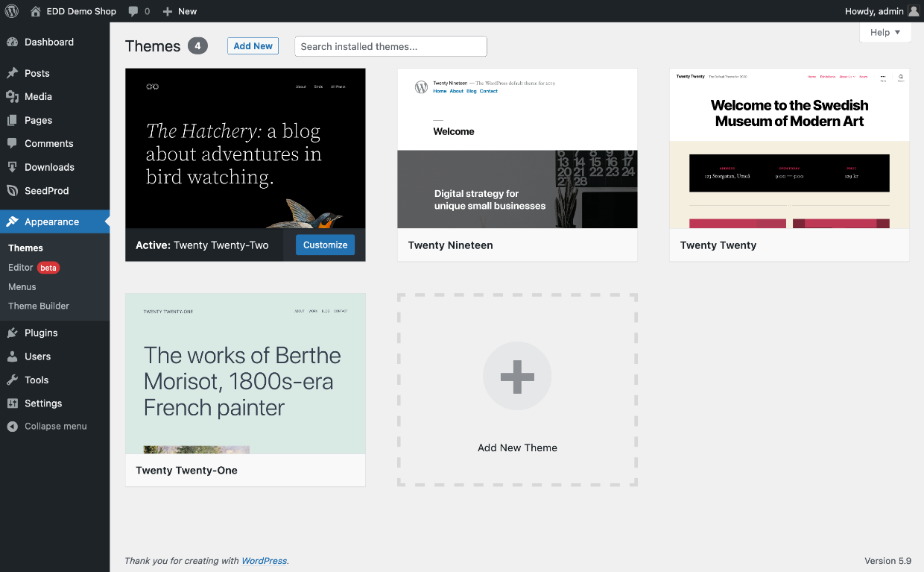The width and height of the screenshot is (924, 572).
Task: Click the search installed themes field
Action: click(x=390, y=45)
